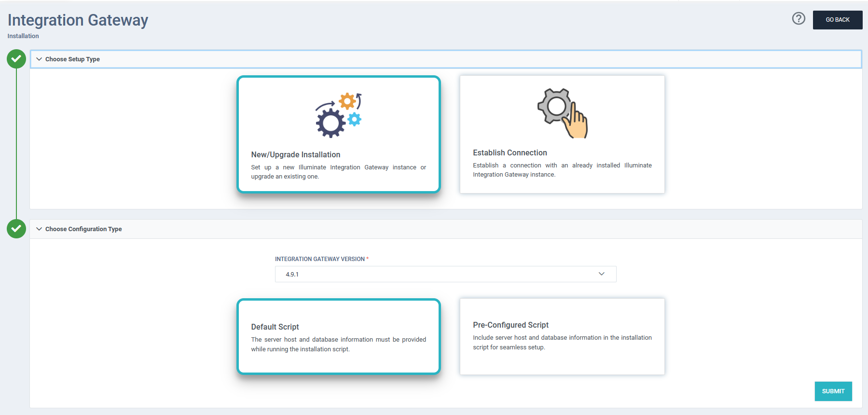
Task: Open the help question mark icon
Action: pyautogui.click(x=799, y=18)
